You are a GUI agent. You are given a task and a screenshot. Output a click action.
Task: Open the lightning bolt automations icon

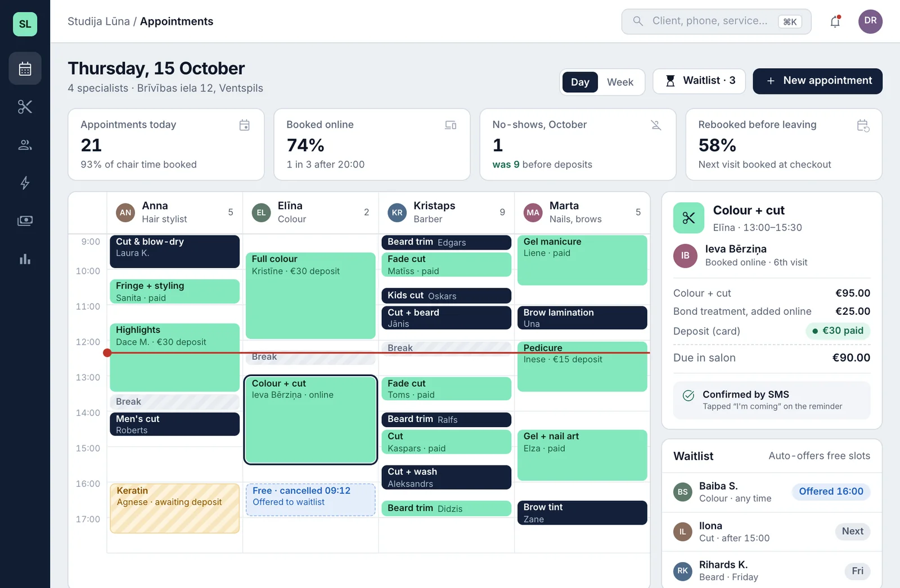[x=25, y=183]
